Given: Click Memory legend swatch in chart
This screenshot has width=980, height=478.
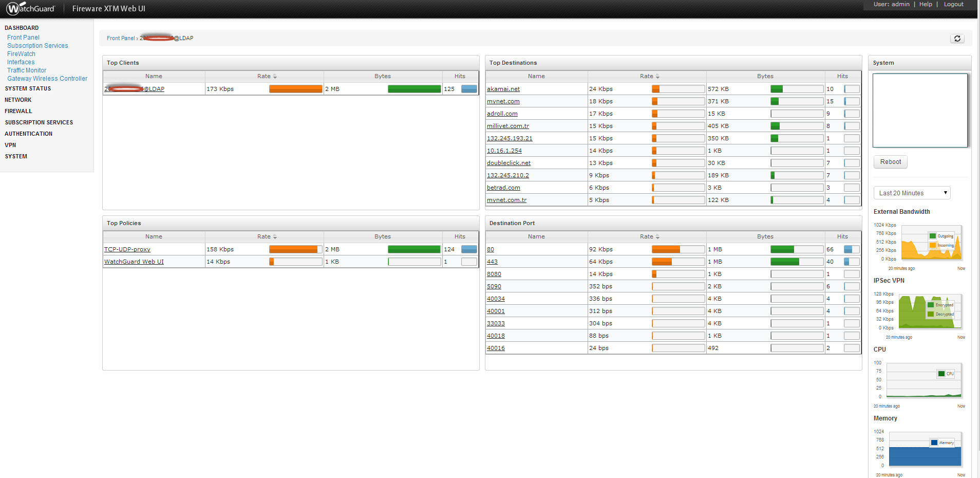Looking at the screenshot, I should (x=935, y=443).
